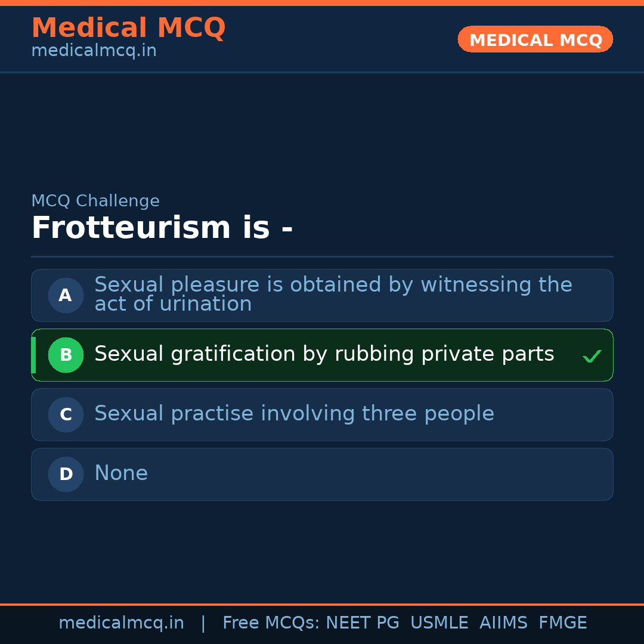Open medicalmcq.in link under header title
Screen dimensions: 644x644
[94, 51]
